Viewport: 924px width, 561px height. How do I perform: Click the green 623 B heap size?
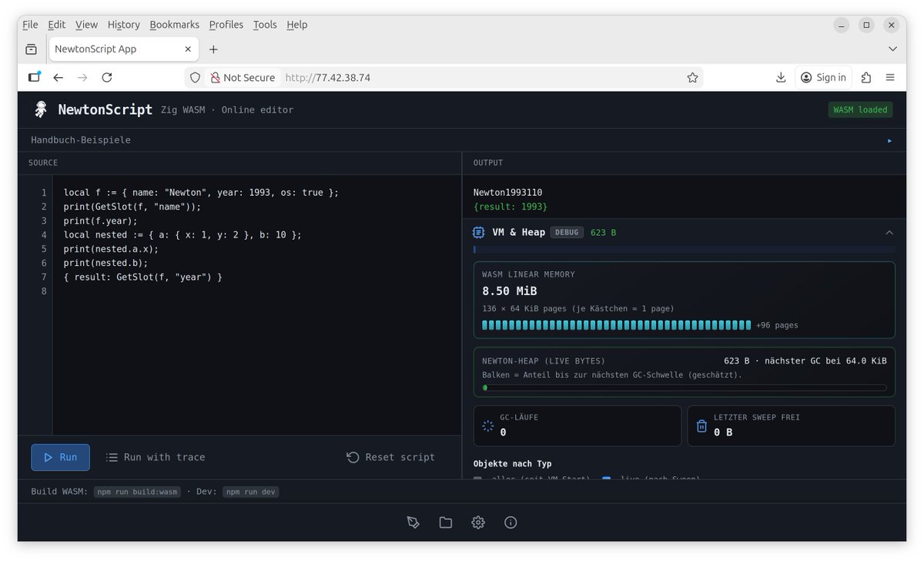tap(604, 232)
